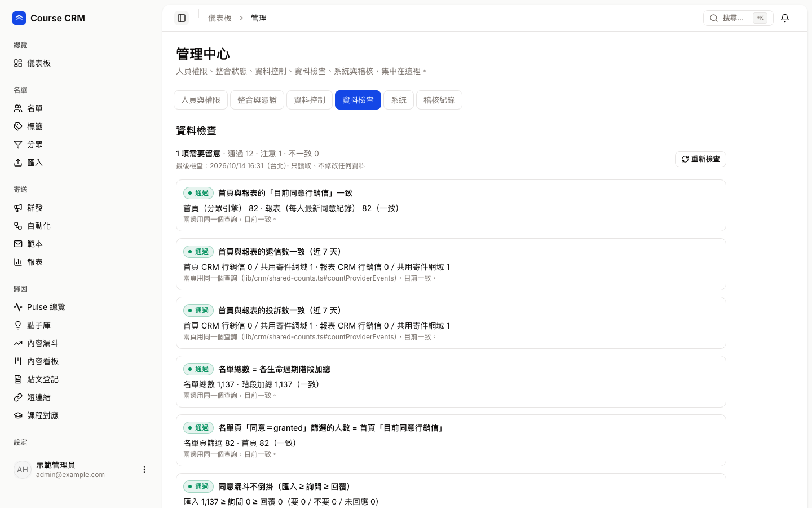Open the user menu three-dot button

pyautogui.click(x=144, y=470)
